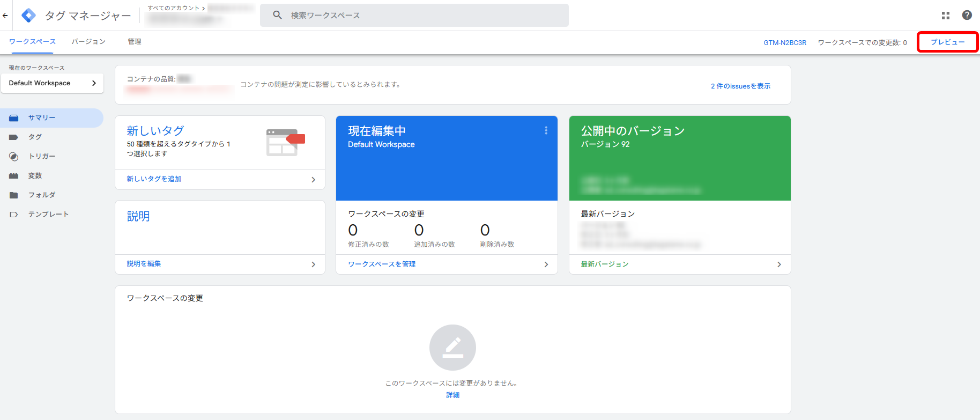This screenshot has width=980, height=420.
Task: Click the 現在編集中 card title
Action: point(377,131)
